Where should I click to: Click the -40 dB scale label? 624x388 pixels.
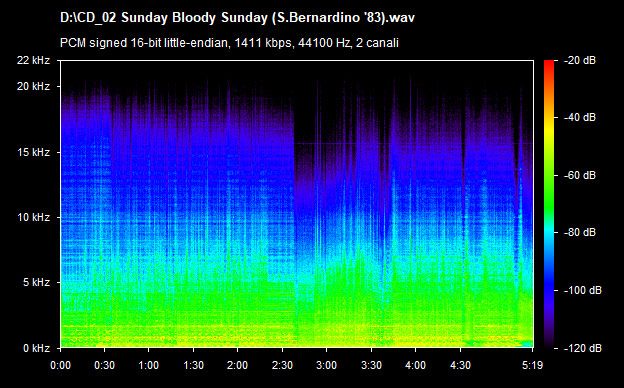click(x=579, y=117)
